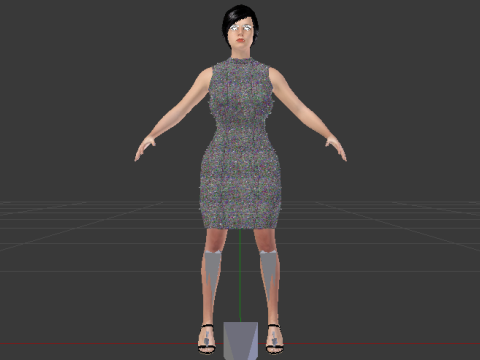The width and height of the screenshot is (480, 360).
Task: Select the gray box object between the feet
Action: [241, 340]
